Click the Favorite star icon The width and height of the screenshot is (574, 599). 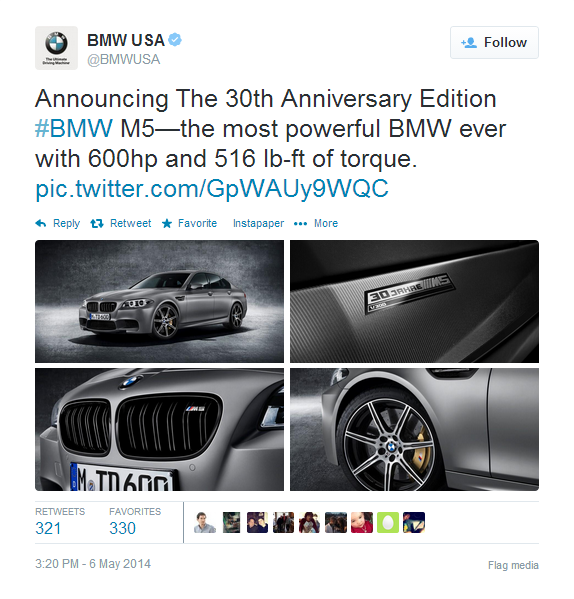(167, 223)
